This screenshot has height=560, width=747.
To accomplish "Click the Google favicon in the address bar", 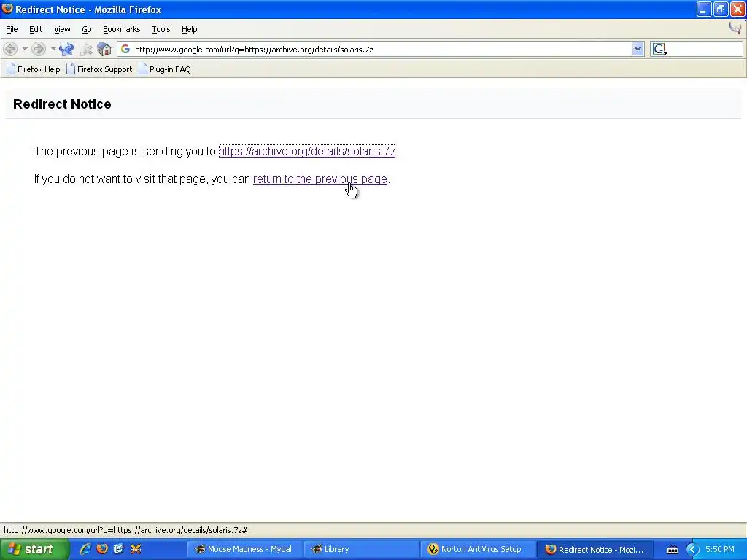I will pos(125,49).
